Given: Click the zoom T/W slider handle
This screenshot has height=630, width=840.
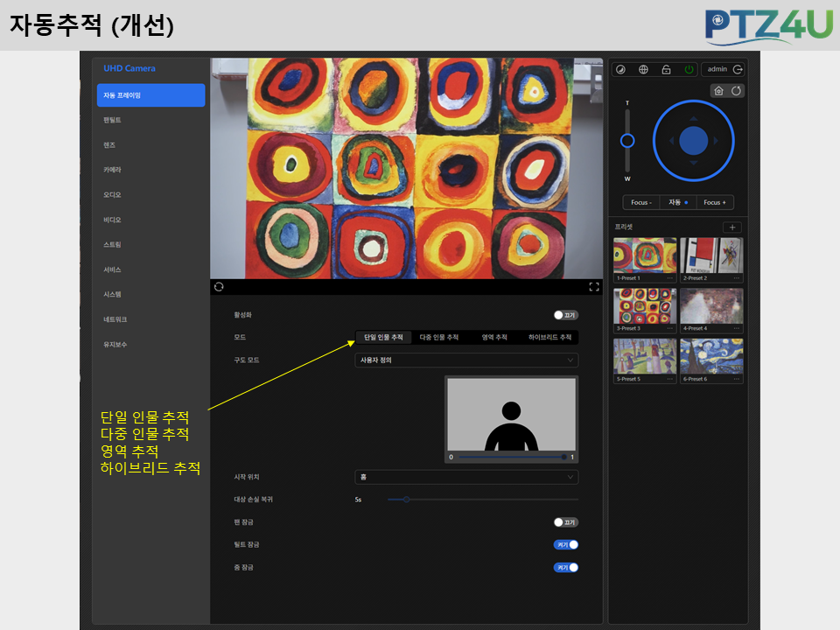Looking at the screenshot, I should pyautogui.click(x=627, y=141).
